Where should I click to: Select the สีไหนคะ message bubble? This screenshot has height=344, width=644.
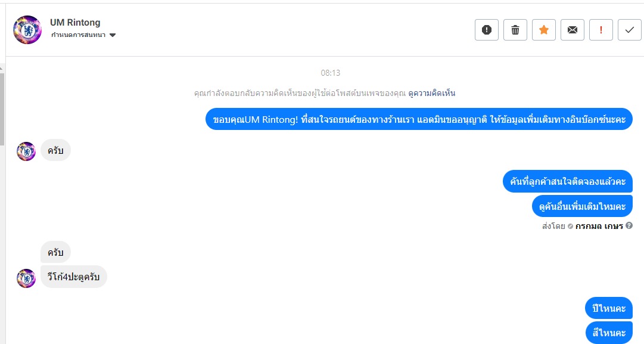click(x=609, y=333)
